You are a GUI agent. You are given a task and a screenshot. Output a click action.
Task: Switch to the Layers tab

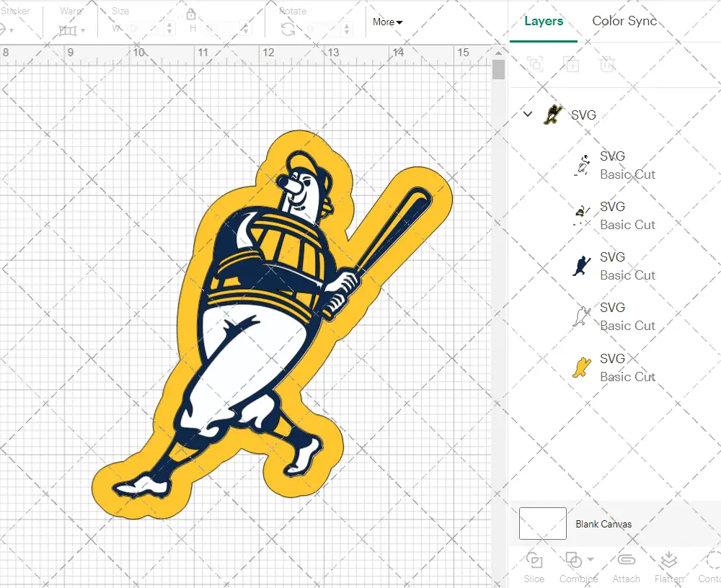[544, 21]
